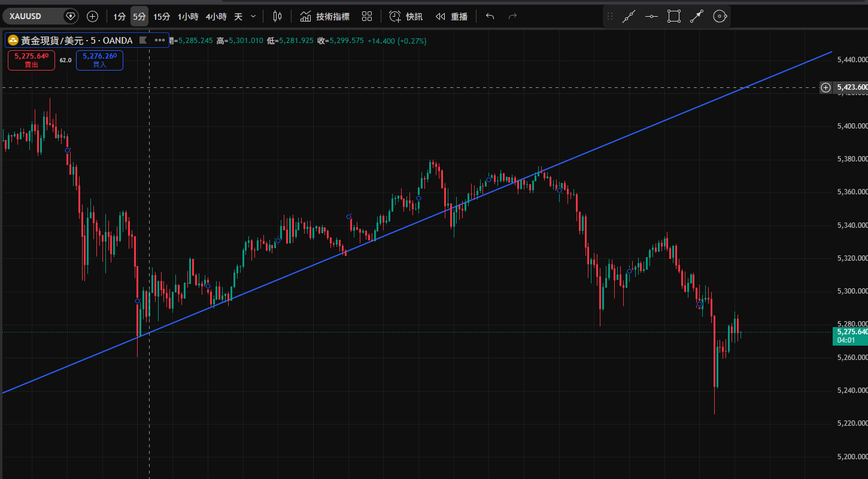Open the candlestick chart type selector
Viewport: 868px width, 479px height.
point(277,16)
